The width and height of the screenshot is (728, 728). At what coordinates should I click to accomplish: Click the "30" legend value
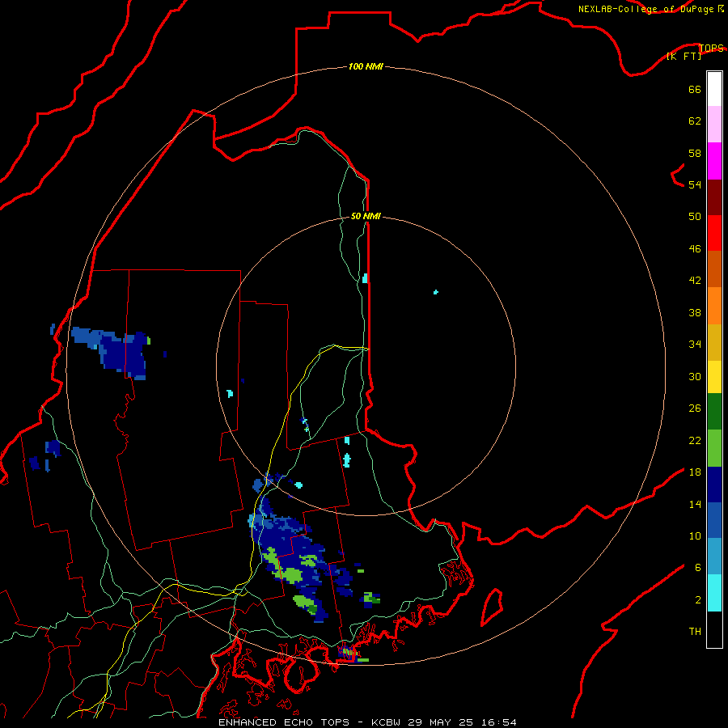[x=695, y=376]
